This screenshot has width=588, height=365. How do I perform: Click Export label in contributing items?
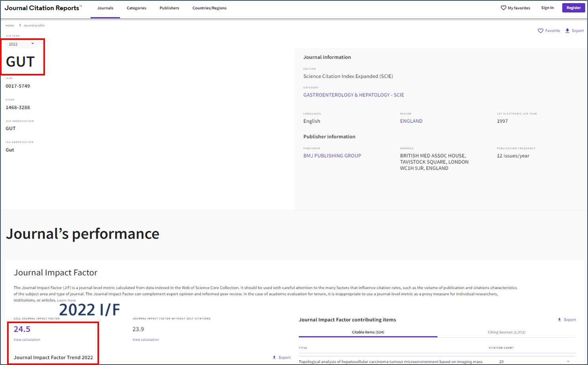tap(570, 320)
